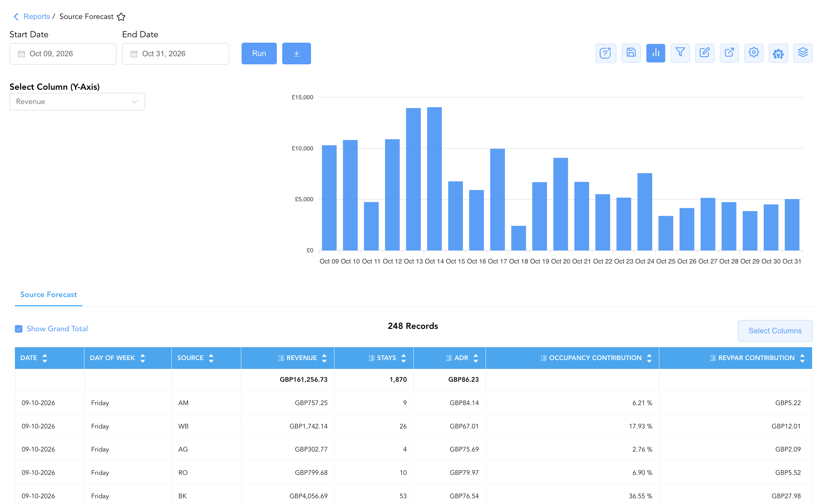Uncheck the Show Grand Total checkbox
The image size is (824, 504).
click(x=19, y=329)
